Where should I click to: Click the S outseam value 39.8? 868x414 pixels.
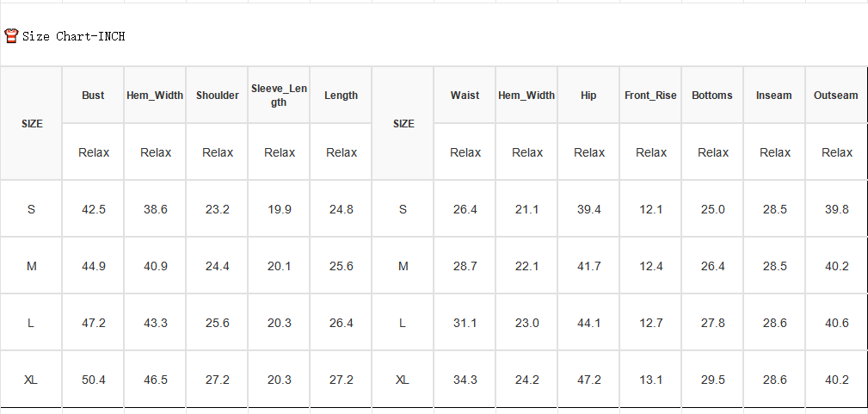836,209
